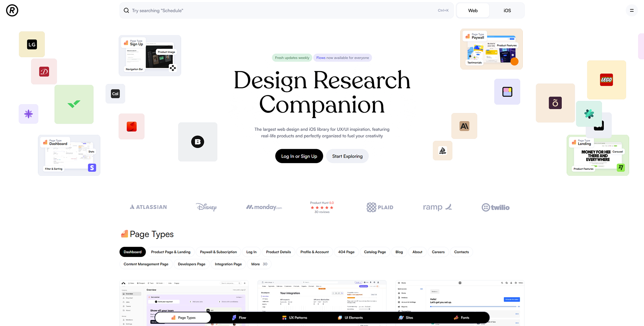Select Product Details chip
This screenshot has width=644, height=326.
coord(278,252)
